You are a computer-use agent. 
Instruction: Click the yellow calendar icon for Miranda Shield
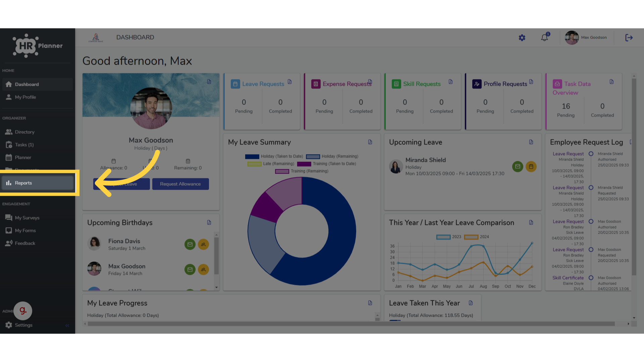coord(531,167)
